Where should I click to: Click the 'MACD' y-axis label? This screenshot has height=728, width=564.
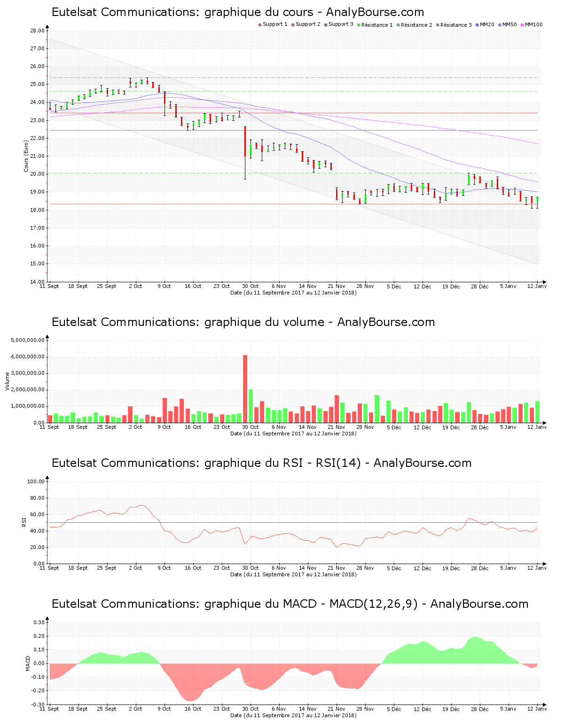(28, 663)
